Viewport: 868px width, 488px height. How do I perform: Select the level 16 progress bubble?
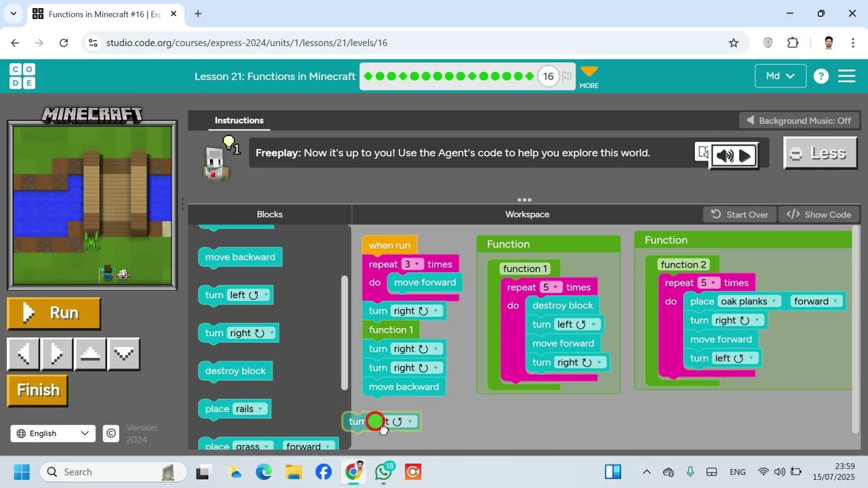(548, 76)
